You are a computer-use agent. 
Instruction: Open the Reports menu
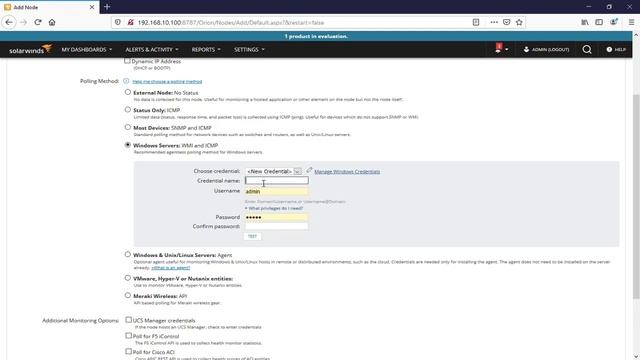206,49
